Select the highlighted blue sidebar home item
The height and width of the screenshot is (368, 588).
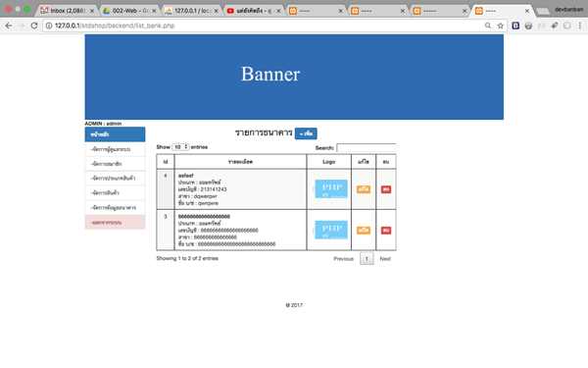(x=115, y=134)
